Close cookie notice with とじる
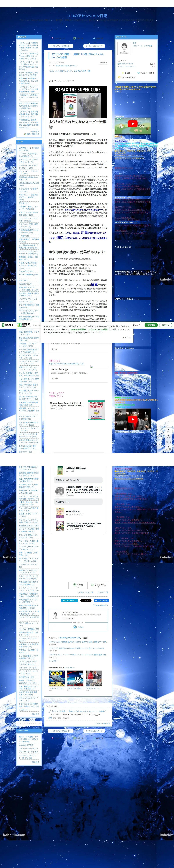The height and width of the screenshot is (868, 174). click(126, 337)
